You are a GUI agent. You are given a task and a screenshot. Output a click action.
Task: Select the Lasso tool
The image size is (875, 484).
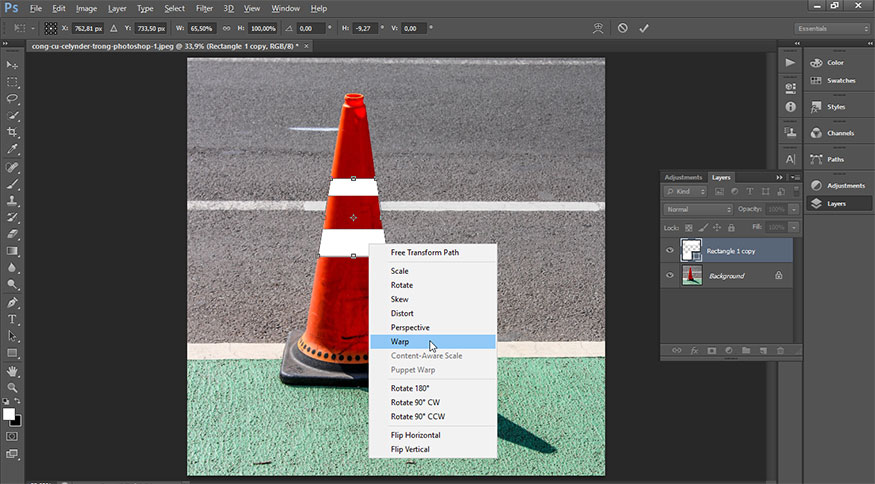[x=13, y=99]
